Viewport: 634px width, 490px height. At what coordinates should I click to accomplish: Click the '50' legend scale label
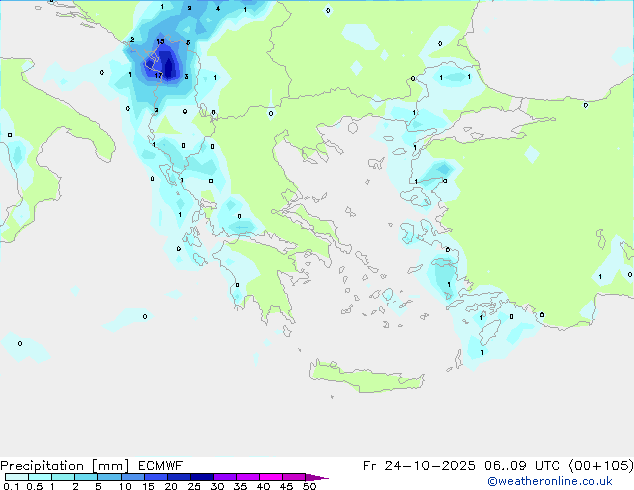(x=310, y=486)
